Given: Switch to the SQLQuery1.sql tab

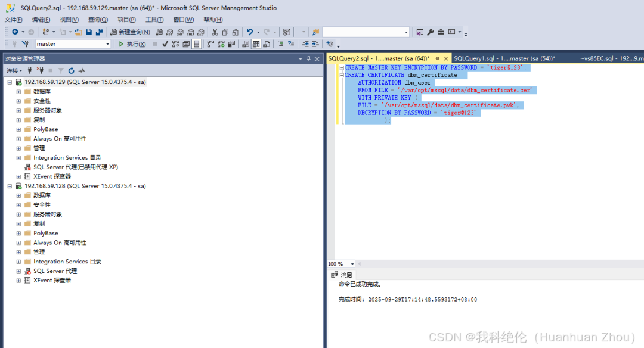Looking at the screenshot, I should click(x=504, y=58).
